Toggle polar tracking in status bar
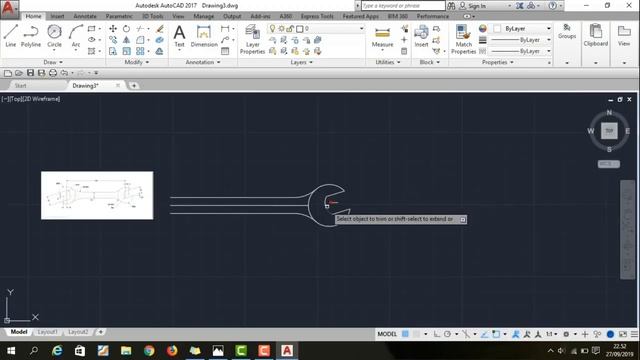Viewport: 640px width, 360px height. click(448, 334)
